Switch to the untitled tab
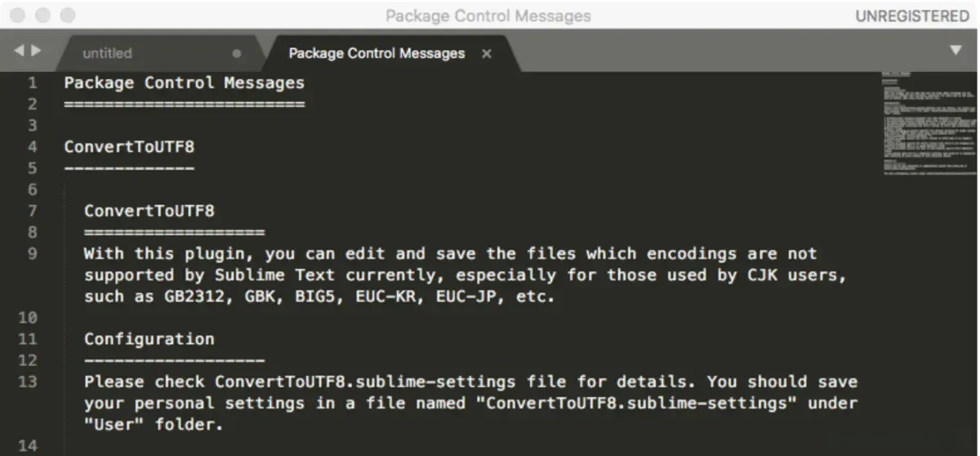Image resolution: width=980 pixels, height=456 pixels. [107, 54]
